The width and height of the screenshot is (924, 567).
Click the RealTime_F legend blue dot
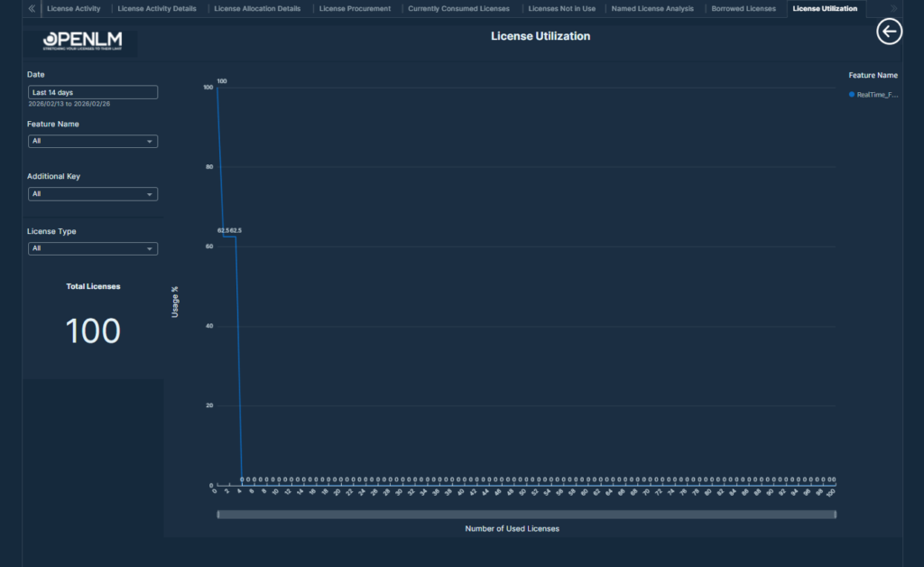point(851,94)
